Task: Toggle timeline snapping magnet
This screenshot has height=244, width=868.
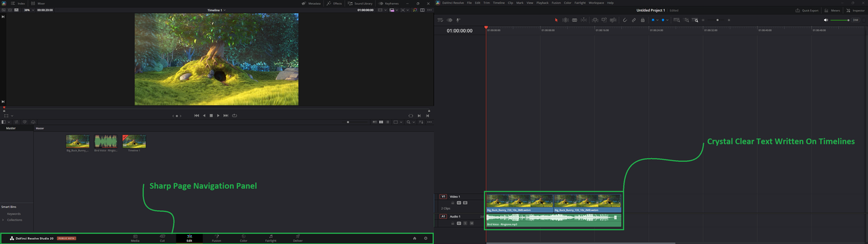Action: pyautogui.click(x=625, y=20)
